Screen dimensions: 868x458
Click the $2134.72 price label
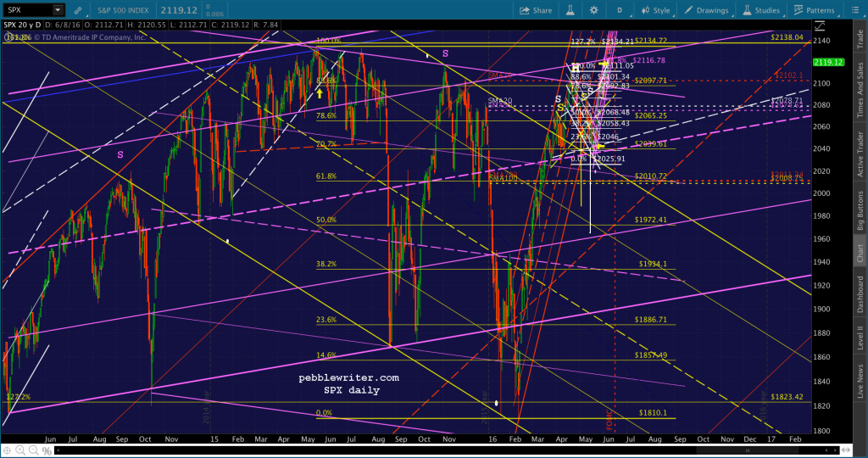[x=650, y=41]
